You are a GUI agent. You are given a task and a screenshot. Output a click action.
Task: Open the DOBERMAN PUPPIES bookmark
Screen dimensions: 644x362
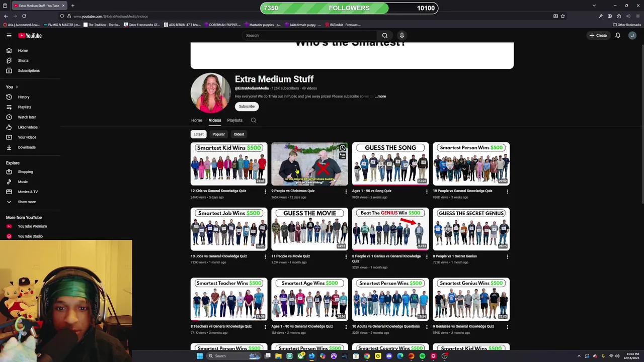pos(222,25)
